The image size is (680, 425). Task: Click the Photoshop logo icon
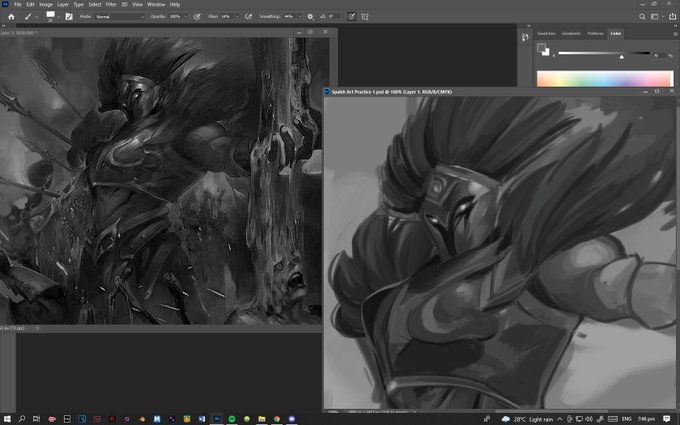click(5, 4)
